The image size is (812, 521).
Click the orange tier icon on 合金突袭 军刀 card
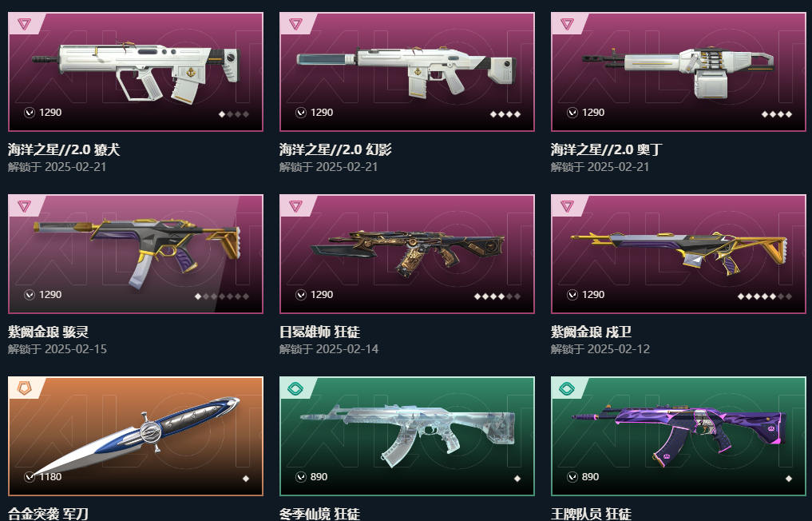pos(24,388)
